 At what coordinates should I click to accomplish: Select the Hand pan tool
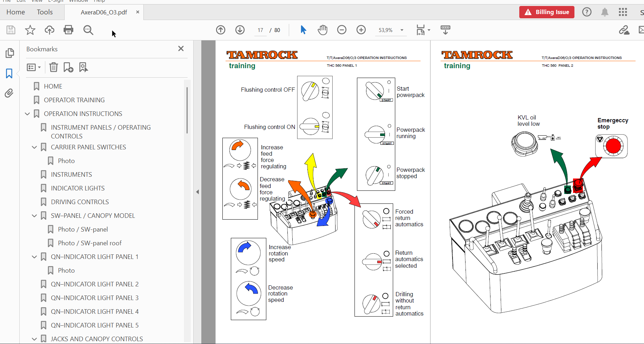tap(323, 30)
